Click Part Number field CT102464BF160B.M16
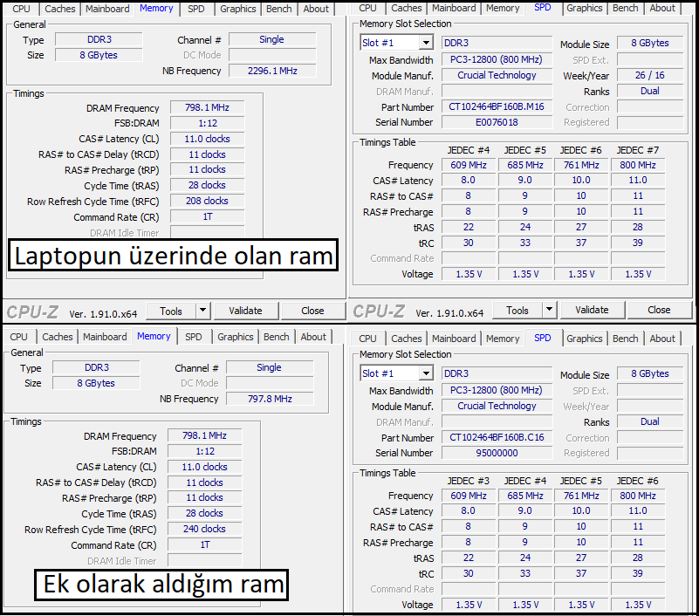699x616 pixels. [497, 107]
